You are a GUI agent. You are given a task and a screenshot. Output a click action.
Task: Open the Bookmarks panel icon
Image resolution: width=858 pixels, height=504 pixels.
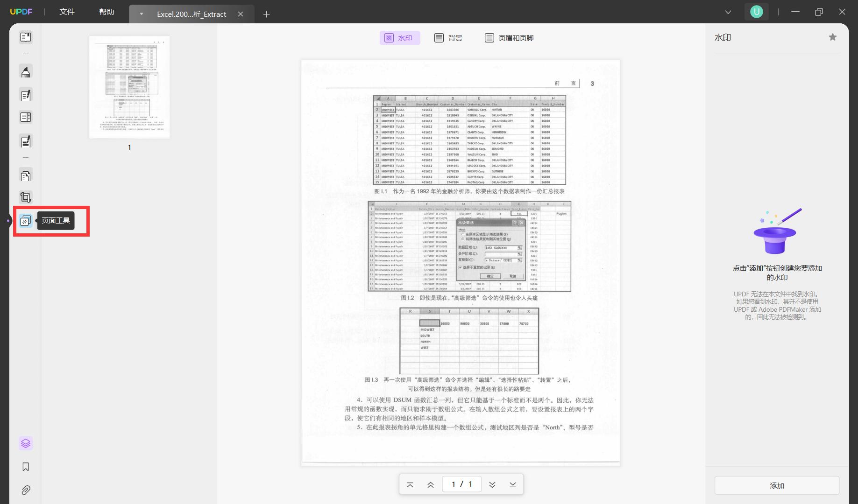coord(26,467)
